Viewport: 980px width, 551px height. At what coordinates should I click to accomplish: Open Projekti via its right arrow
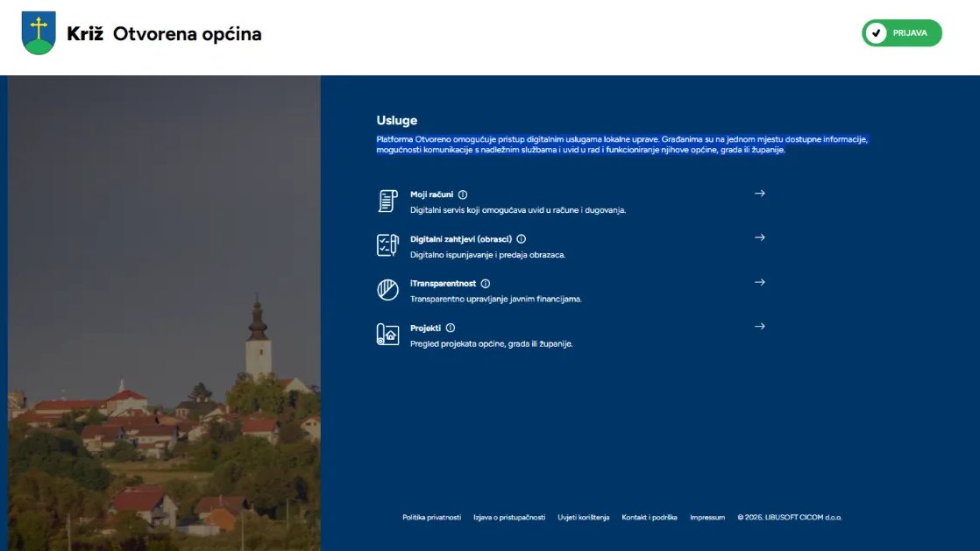[x=760, y=327]
